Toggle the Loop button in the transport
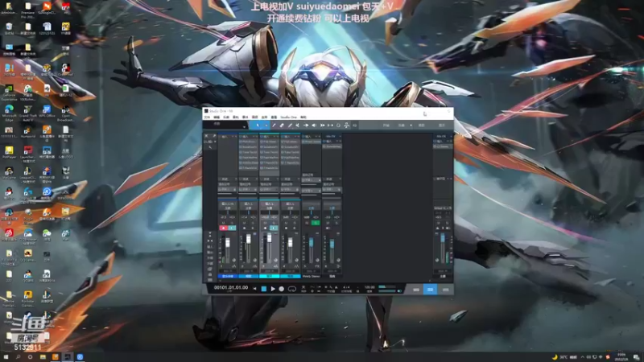Viewport: 644px width, 362px height. click(292, 289)
